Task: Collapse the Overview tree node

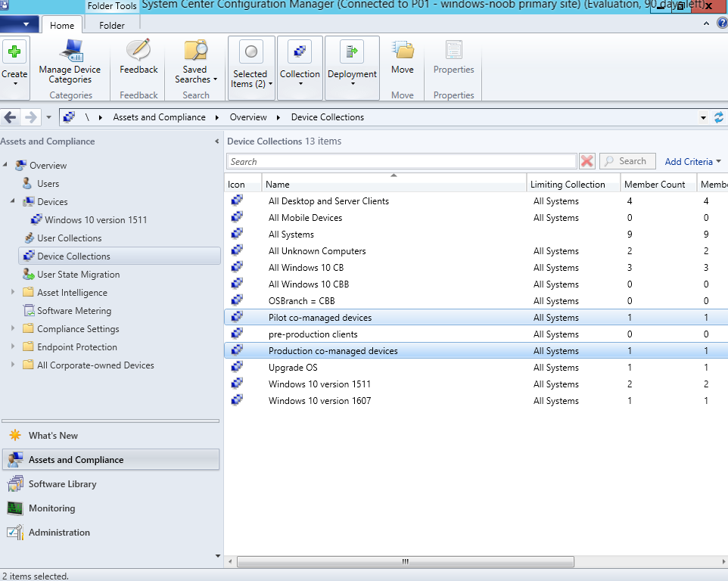Action: [x=5, y=164]
